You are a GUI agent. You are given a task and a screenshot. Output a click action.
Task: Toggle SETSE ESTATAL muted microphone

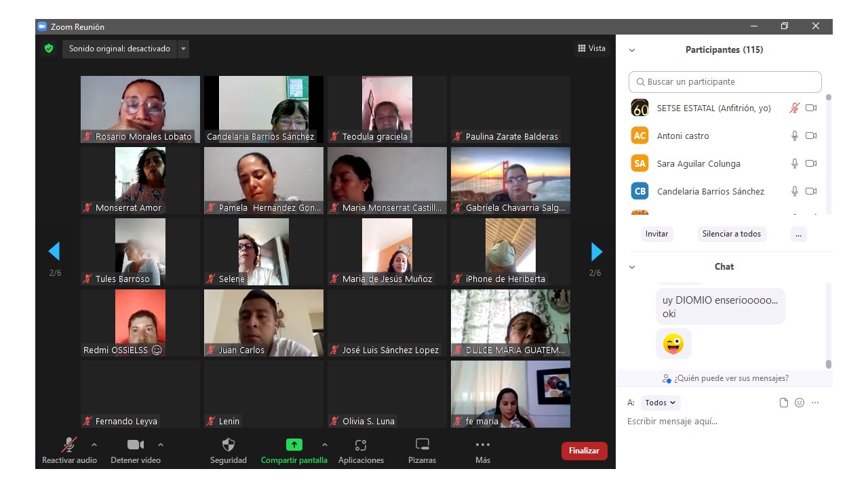(x=795, y=108)
